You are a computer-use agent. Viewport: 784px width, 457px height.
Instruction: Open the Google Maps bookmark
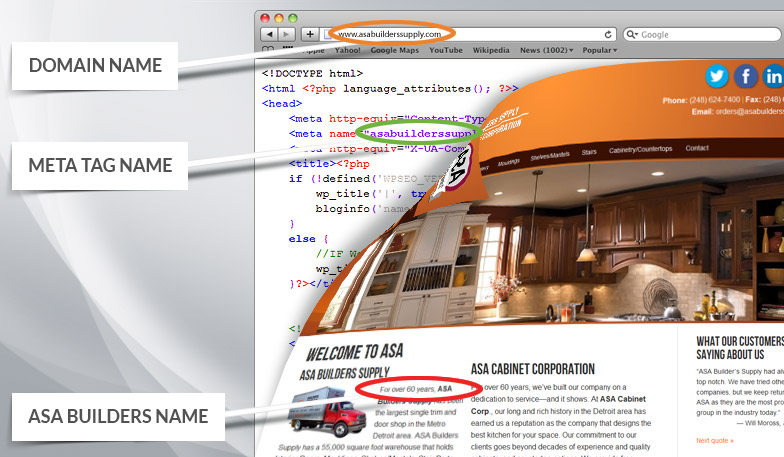coord(394,50)
